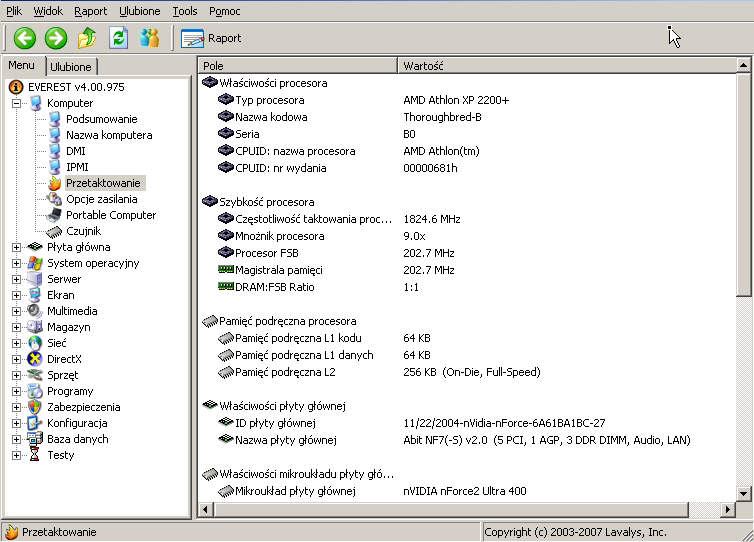754x542 pixels.
Task: Click the Komputer monitor icon in the tree
Action: [36, 103]
